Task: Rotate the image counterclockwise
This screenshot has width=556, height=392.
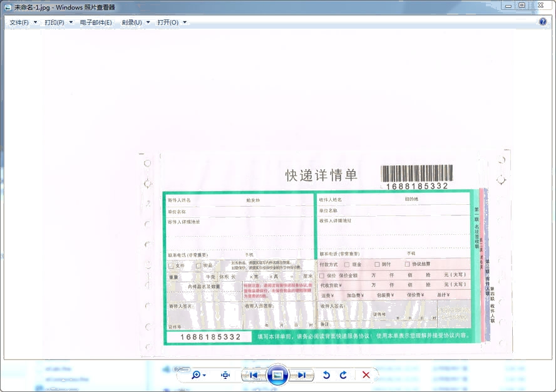Action: coord(326,375)
